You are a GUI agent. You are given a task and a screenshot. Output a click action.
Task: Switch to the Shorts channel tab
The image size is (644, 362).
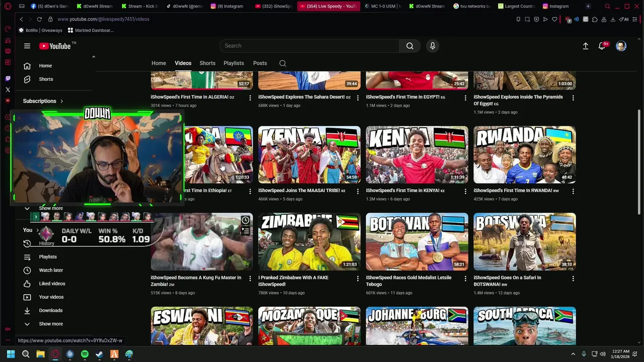coord(207,63)
